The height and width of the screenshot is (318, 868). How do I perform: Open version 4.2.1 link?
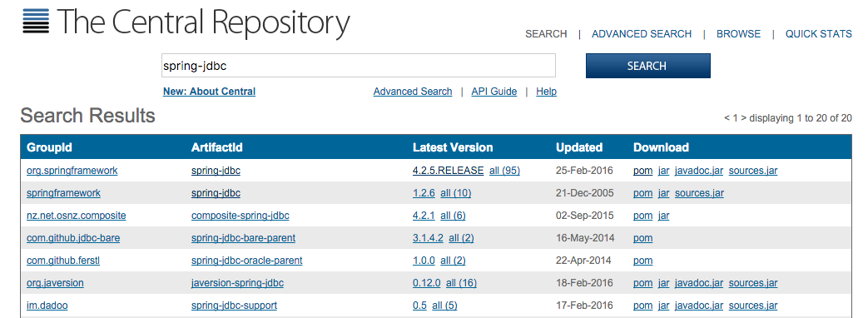click(x=424, y=216)
